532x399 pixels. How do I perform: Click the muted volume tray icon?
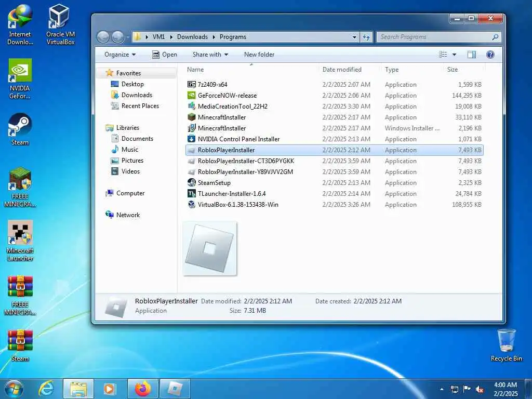[480, 390]
